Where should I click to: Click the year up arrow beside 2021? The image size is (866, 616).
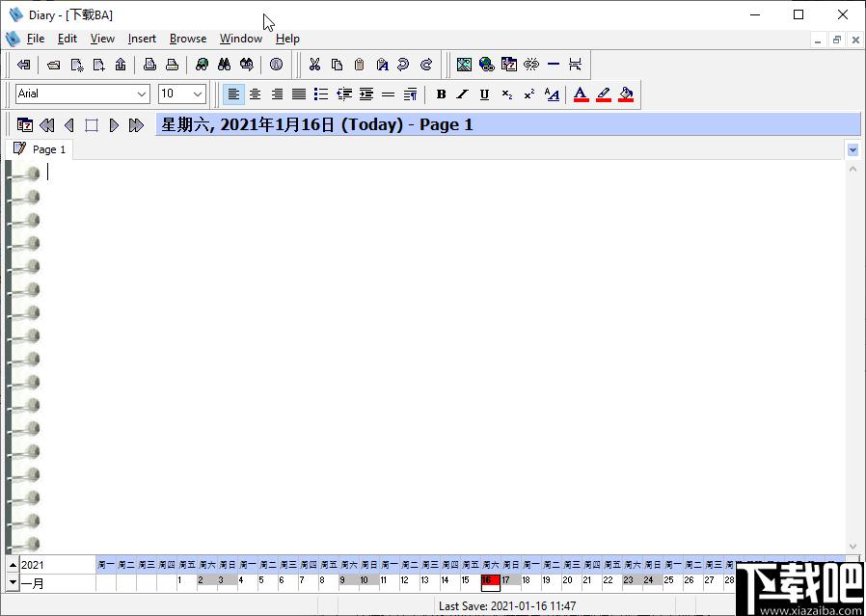pyautogui.click(x=13, y=565)
